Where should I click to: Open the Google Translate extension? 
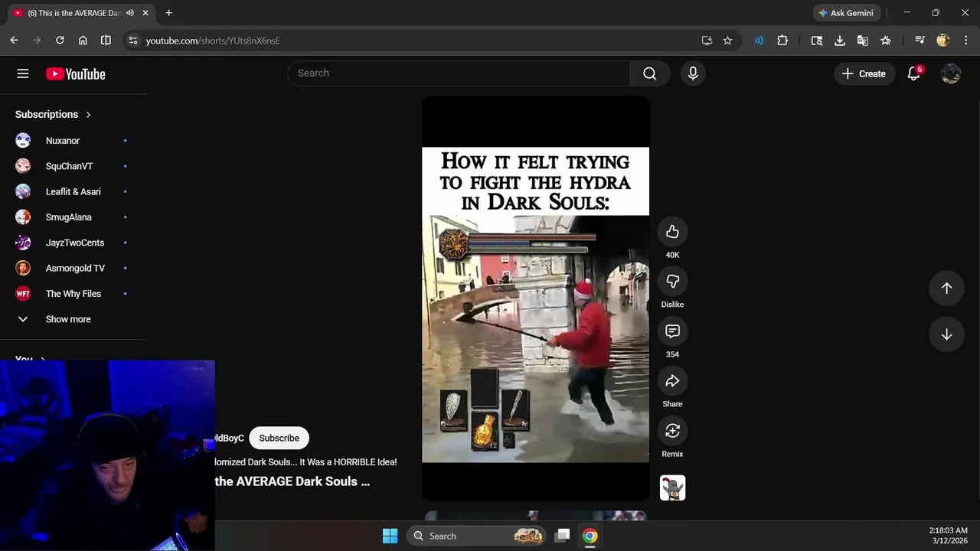(863, 41)
